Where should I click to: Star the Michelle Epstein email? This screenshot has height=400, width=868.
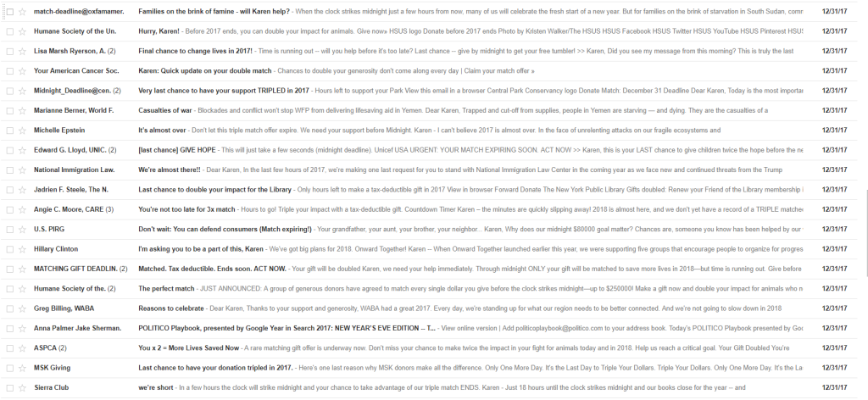coord(22,130)
